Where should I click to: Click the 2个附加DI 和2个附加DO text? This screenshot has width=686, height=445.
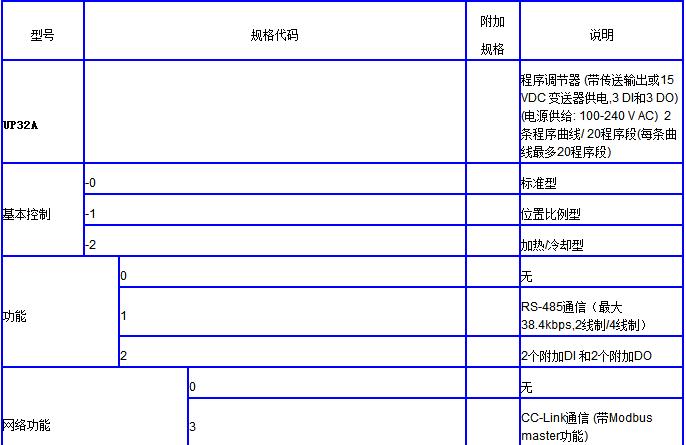[586, 356]
